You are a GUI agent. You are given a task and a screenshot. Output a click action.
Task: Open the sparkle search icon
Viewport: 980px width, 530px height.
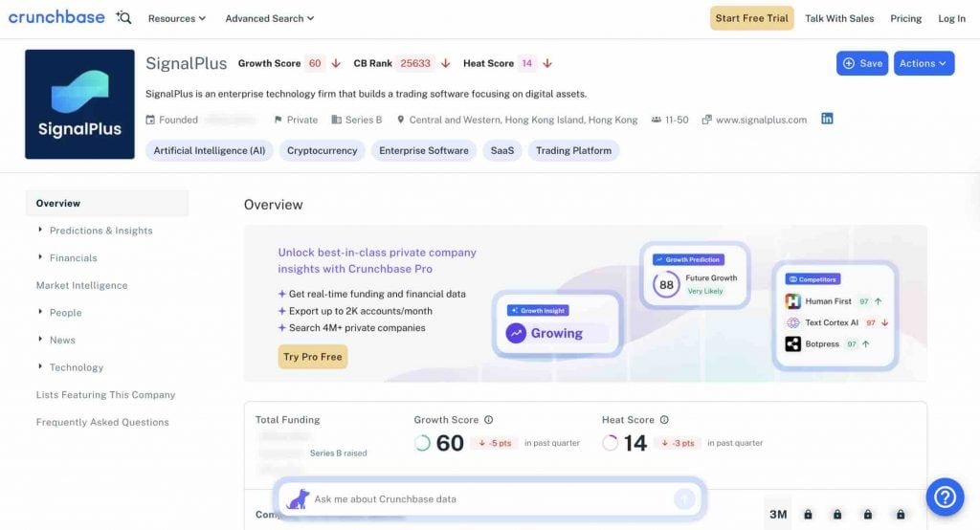(x=123, y=17)
